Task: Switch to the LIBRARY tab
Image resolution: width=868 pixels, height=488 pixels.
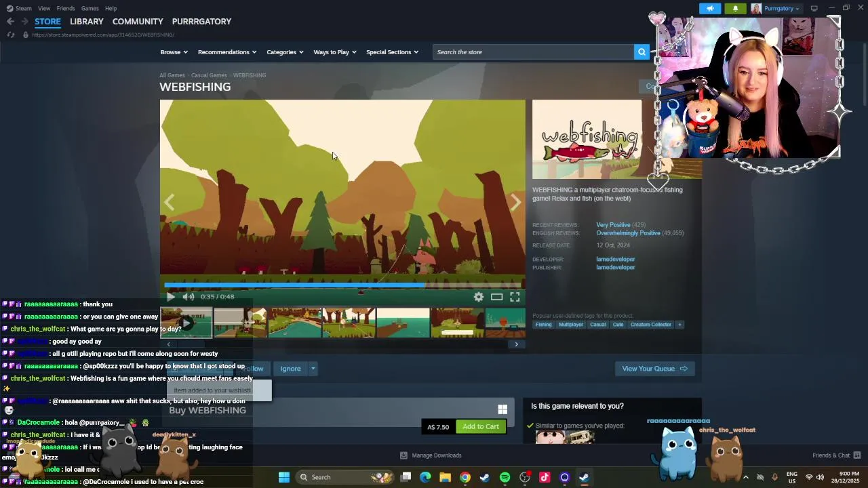Action: 87,22
